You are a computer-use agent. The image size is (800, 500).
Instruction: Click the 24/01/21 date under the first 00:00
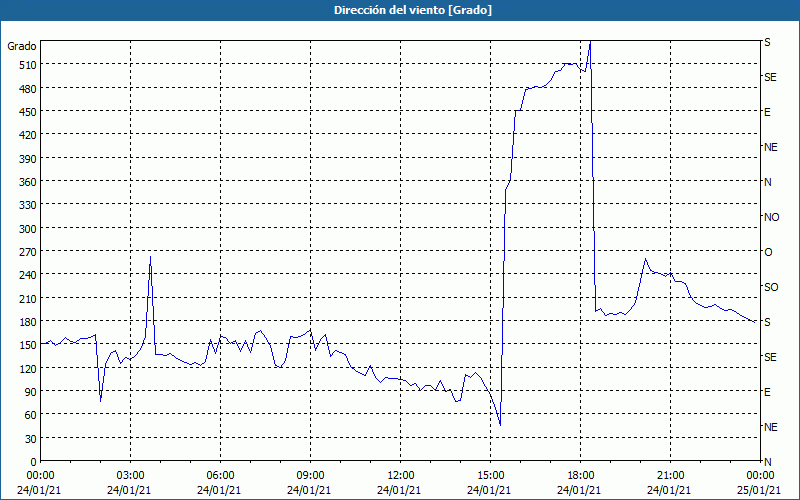(x=40, y=490)
